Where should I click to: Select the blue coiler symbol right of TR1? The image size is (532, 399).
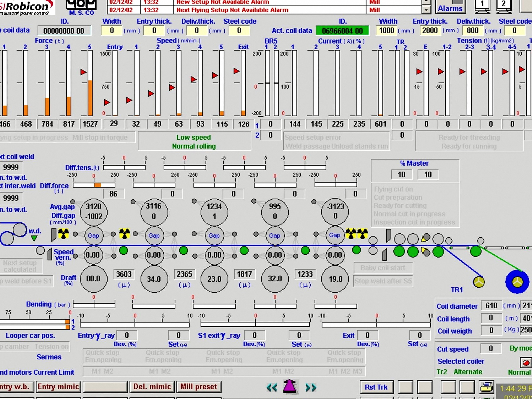click(517, 282)
